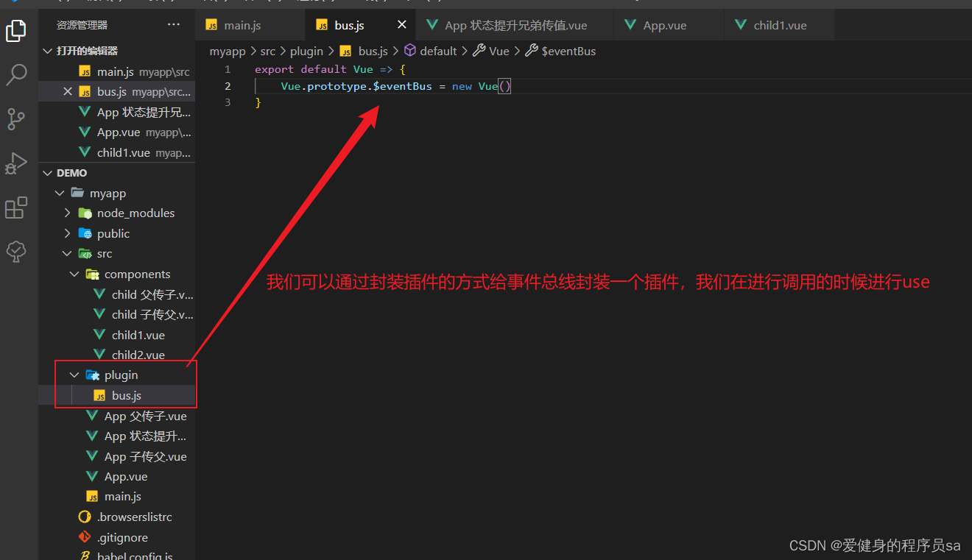
Task: Open App.vue in src tree
Action: [116, 476]
